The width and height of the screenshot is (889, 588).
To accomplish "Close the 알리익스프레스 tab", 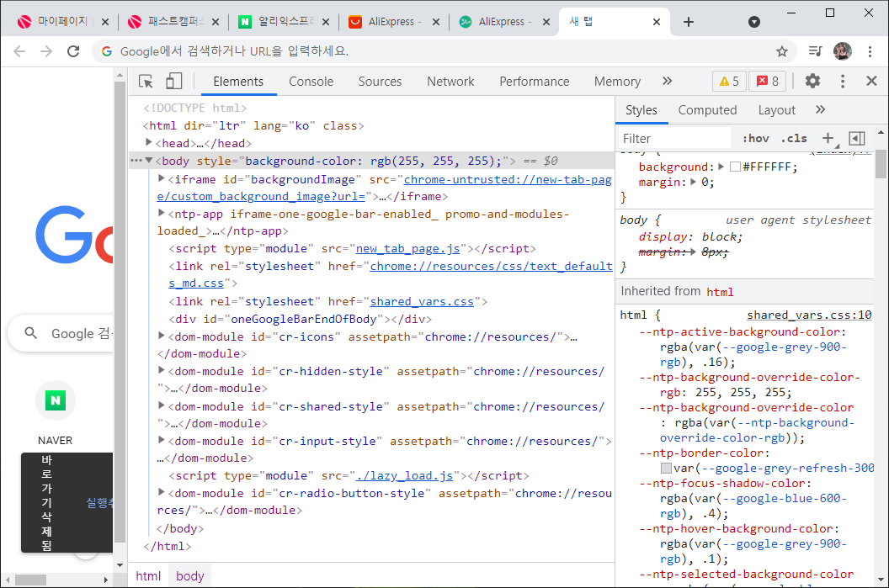I will (326, 22).
